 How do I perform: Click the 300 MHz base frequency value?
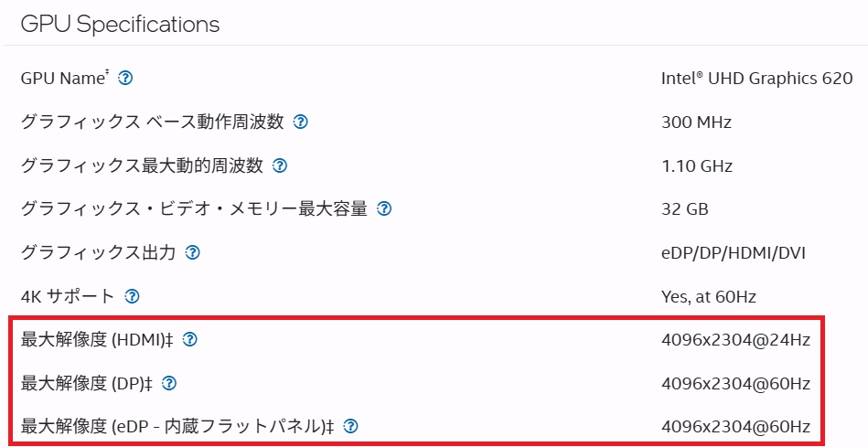point(696,122)
